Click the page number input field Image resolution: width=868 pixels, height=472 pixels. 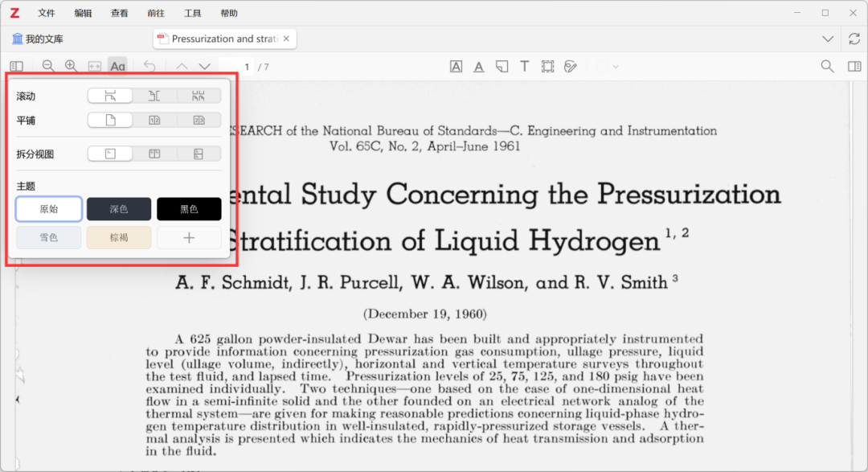pos(236,67)
